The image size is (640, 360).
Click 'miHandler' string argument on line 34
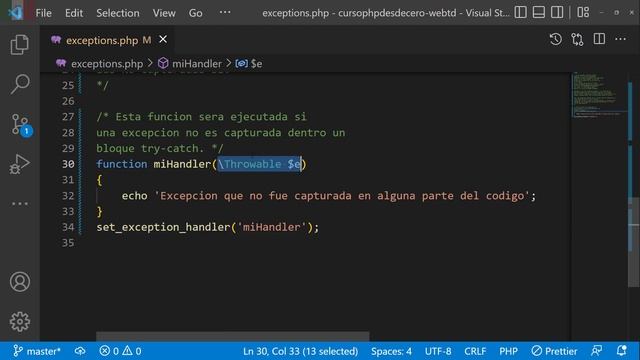[x=271, y=227]
